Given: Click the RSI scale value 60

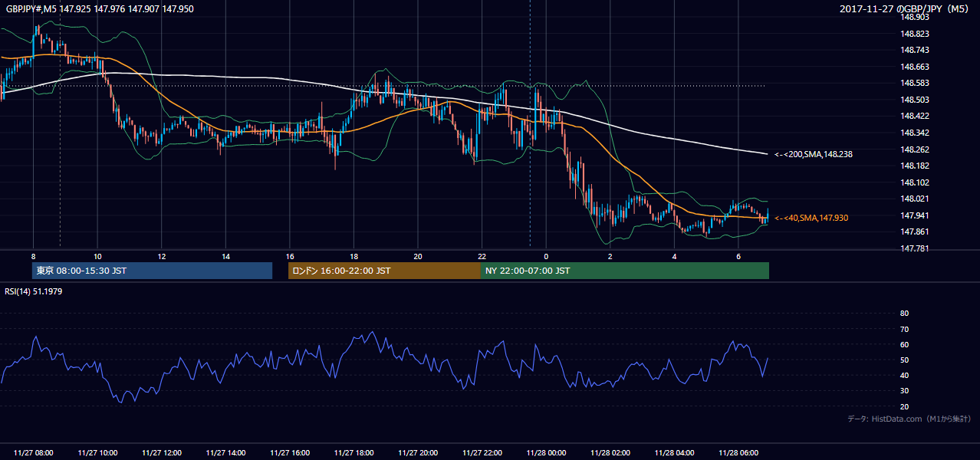Looking at the screenshot, I should point(904,344).
